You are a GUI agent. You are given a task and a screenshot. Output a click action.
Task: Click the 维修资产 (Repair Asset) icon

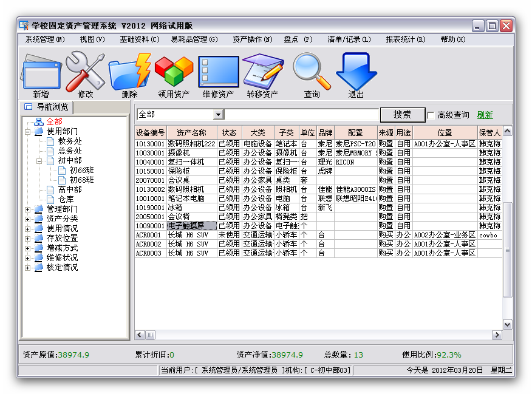click(219, 73)
